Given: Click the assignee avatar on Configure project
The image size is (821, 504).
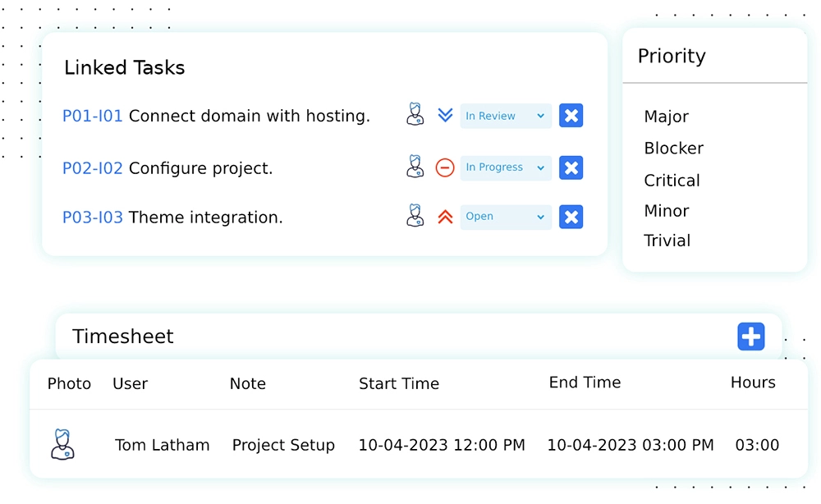Looking at the screenshot, I should pyautogui.click(x=415, y=167).
